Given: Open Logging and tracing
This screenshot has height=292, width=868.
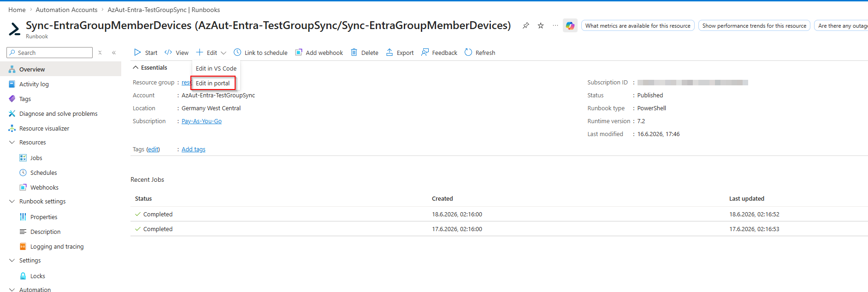Looking at the screenshot, I should pos(57,246).
